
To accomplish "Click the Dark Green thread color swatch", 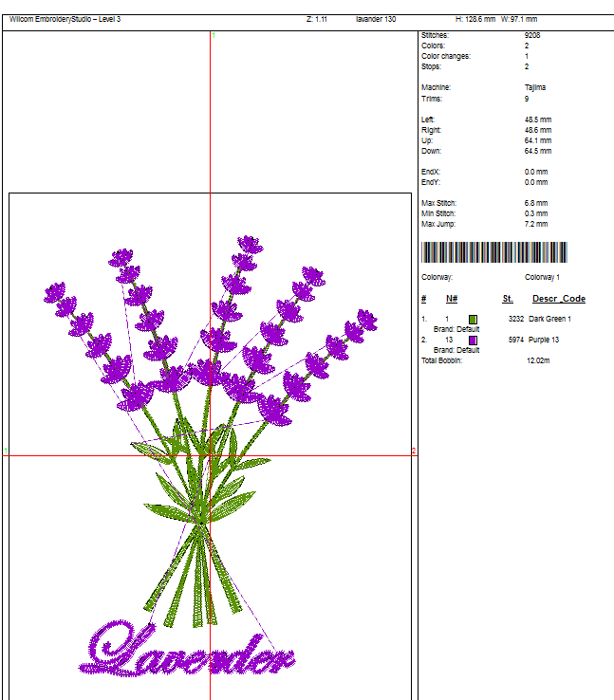I will click(x=473, y=320).
